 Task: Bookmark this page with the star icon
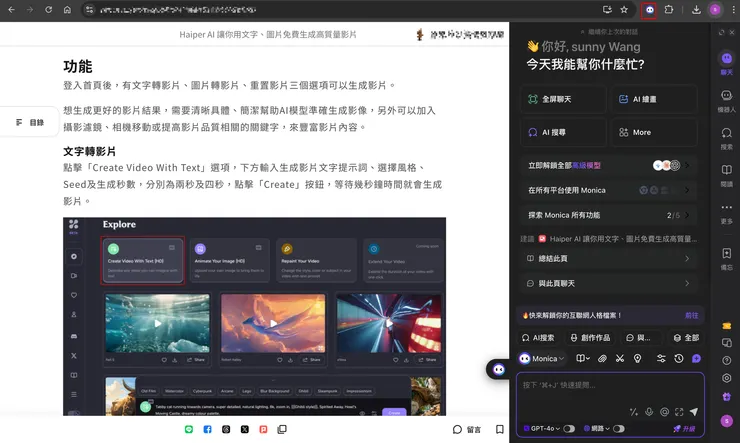[x=624, y=10]
